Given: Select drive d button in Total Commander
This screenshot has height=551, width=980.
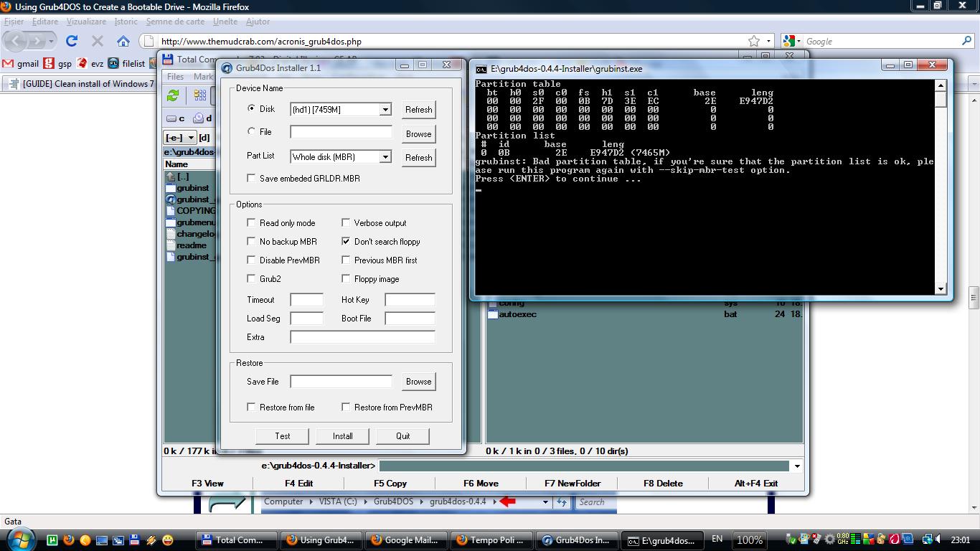Looking at the screenshot, I should [203, 118].
